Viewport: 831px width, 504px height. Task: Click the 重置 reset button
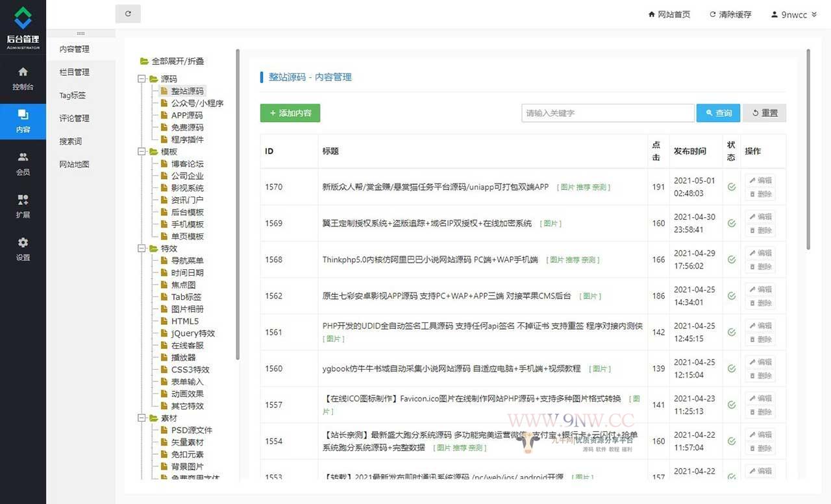click(x=765, y=113)
